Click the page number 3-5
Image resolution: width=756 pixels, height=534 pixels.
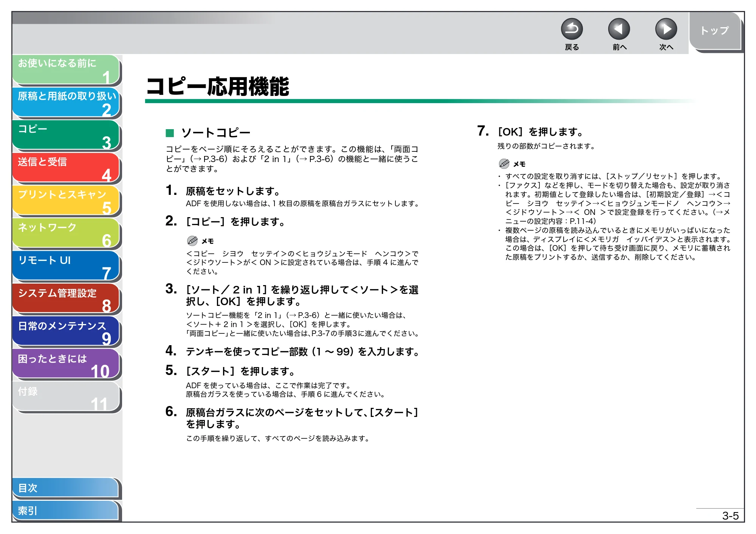[x=730, y=516]
